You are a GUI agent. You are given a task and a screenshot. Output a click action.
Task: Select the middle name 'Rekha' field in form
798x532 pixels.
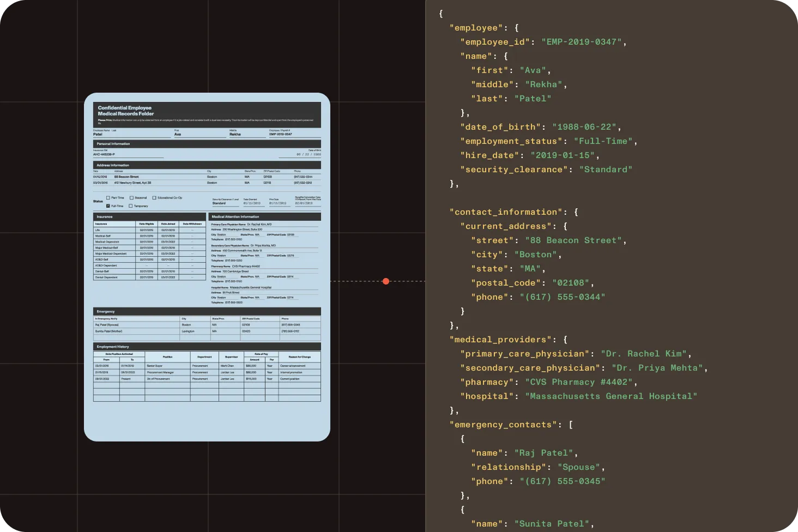[247, 134]
